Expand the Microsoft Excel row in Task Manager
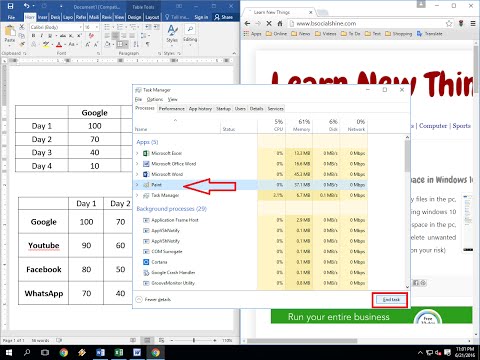Screen dimensions: 480x360 [137, 153]
